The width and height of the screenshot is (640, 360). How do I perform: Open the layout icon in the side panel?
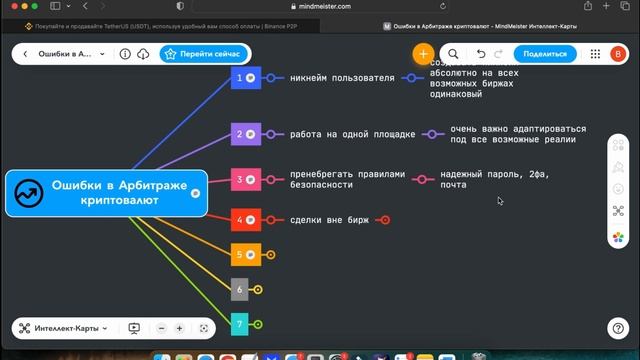[618, 211]
